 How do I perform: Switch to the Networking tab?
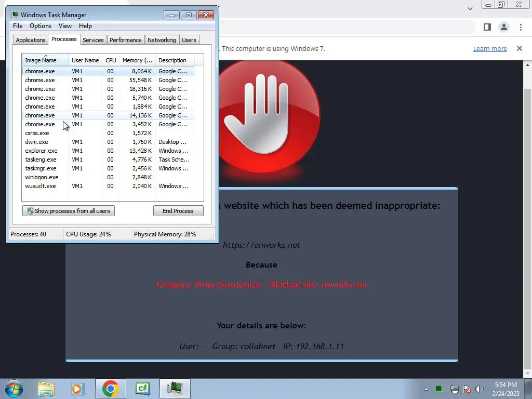[162, 40]
